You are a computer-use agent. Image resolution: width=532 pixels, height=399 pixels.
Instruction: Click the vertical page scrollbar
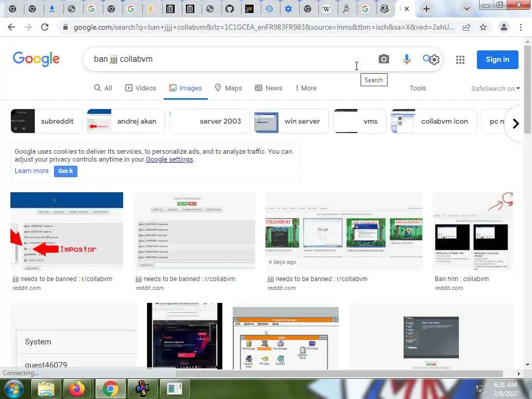tap(527, 89)
